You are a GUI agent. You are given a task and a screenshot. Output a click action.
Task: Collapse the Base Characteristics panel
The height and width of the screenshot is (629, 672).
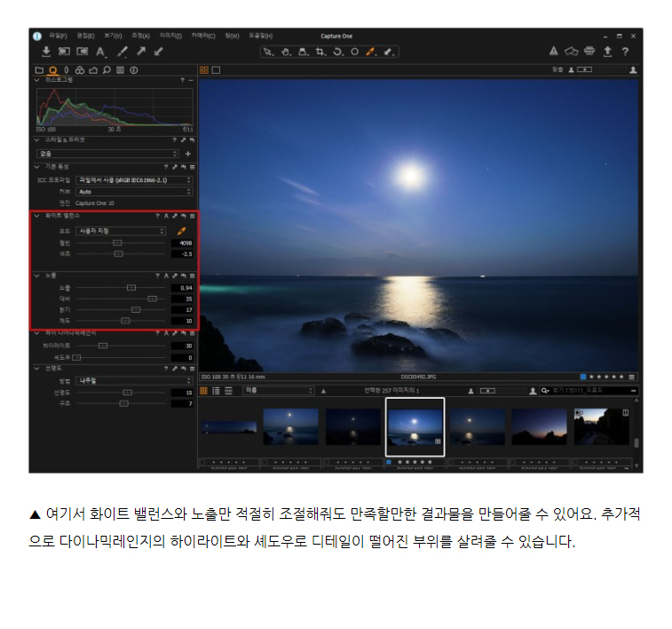tap(37, 167)
